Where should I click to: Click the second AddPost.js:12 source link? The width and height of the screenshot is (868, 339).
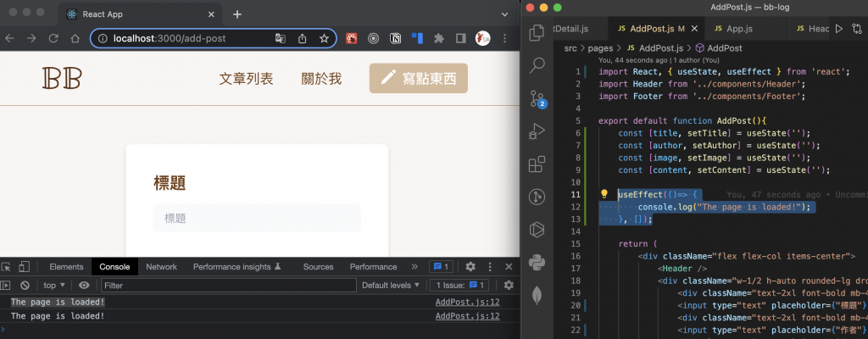(x=468, y=316)
